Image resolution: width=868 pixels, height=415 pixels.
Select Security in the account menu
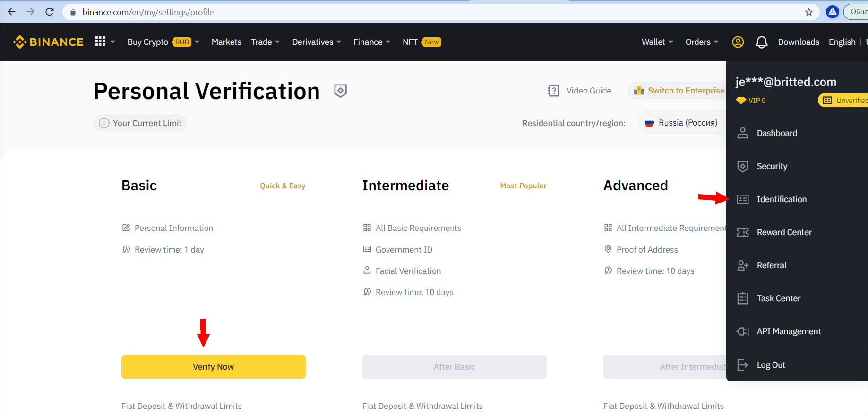[772, 166]
